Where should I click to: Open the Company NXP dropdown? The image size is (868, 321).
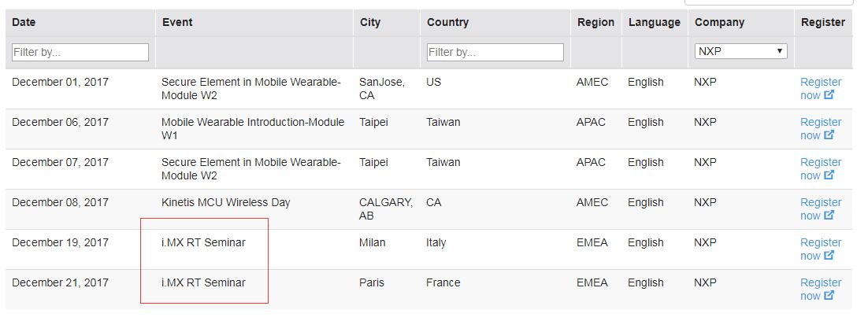tap(740, 51)
